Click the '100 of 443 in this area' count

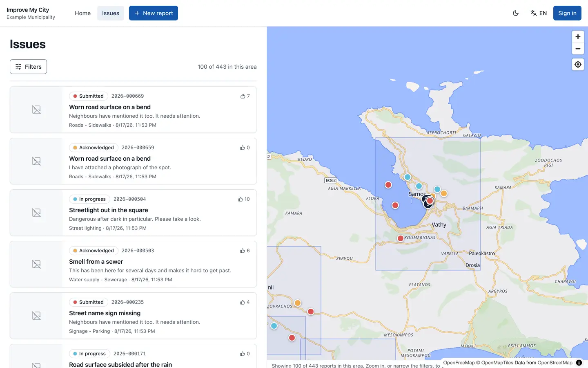tap(227, 67)
